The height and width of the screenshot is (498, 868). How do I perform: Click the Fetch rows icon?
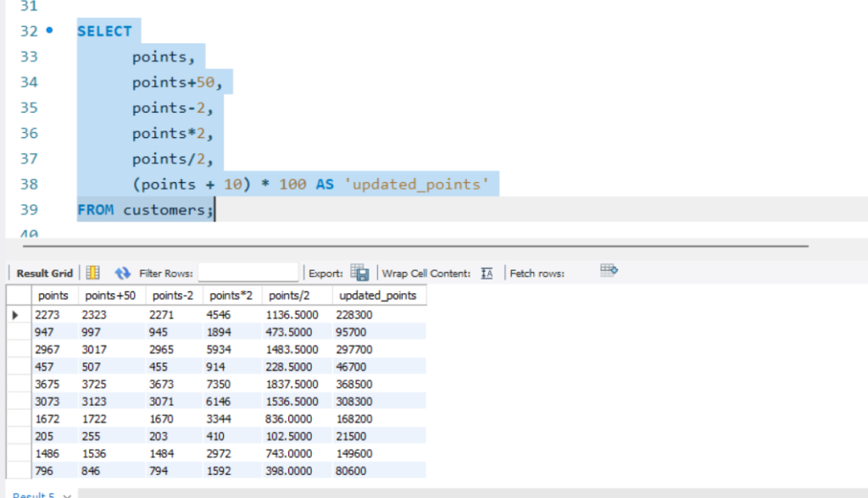[x=609, y=270]
